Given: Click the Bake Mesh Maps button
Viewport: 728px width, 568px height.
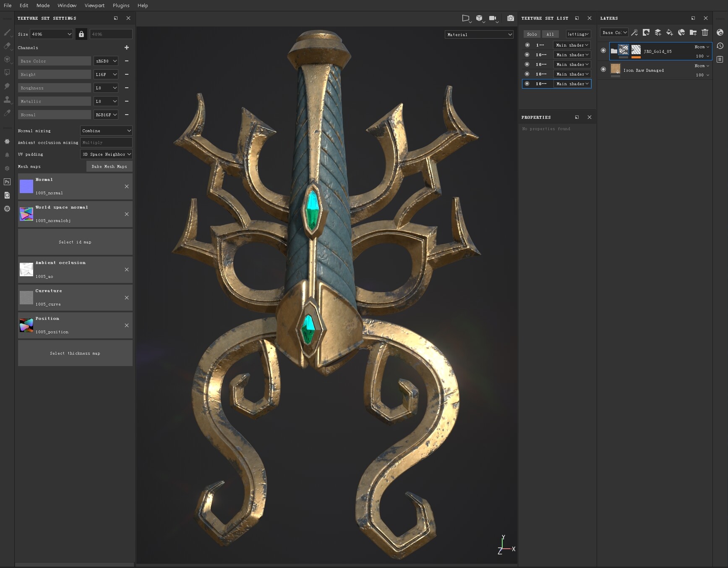Looking at the screenshot, I should (x=109, y=166).
